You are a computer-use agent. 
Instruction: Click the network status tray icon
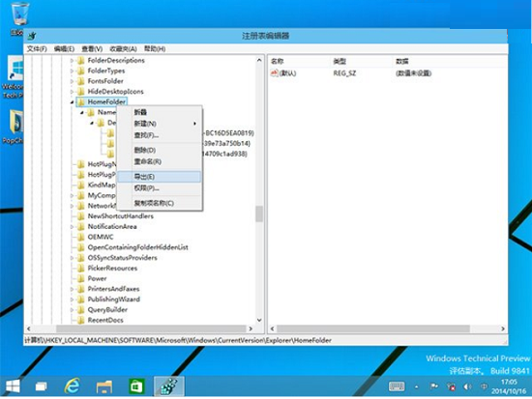(451, 386)
